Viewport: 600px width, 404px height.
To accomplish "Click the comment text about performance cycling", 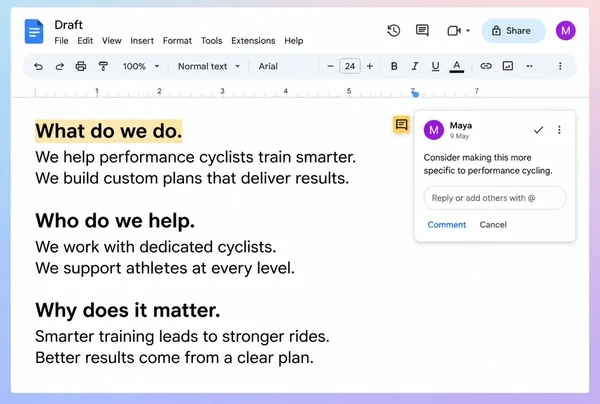I will (488, 164).
